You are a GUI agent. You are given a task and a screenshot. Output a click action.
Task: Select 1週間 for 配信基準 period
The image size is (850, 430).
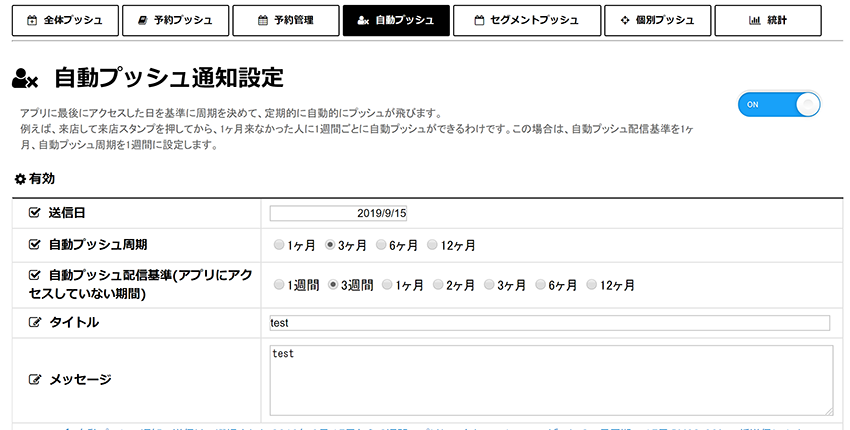[279, 285]
